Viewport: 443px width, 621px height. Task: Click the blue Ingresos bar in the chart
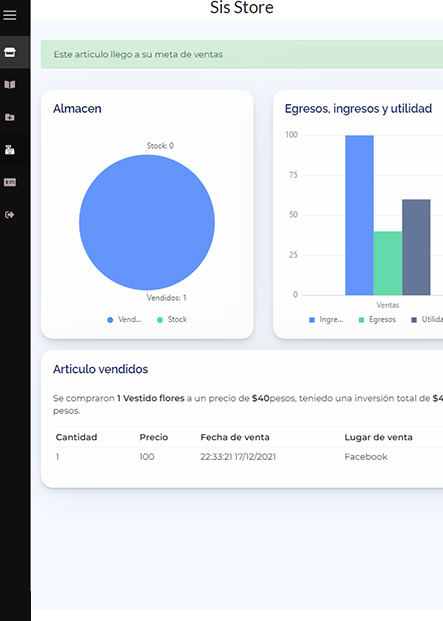pos(359,215)
